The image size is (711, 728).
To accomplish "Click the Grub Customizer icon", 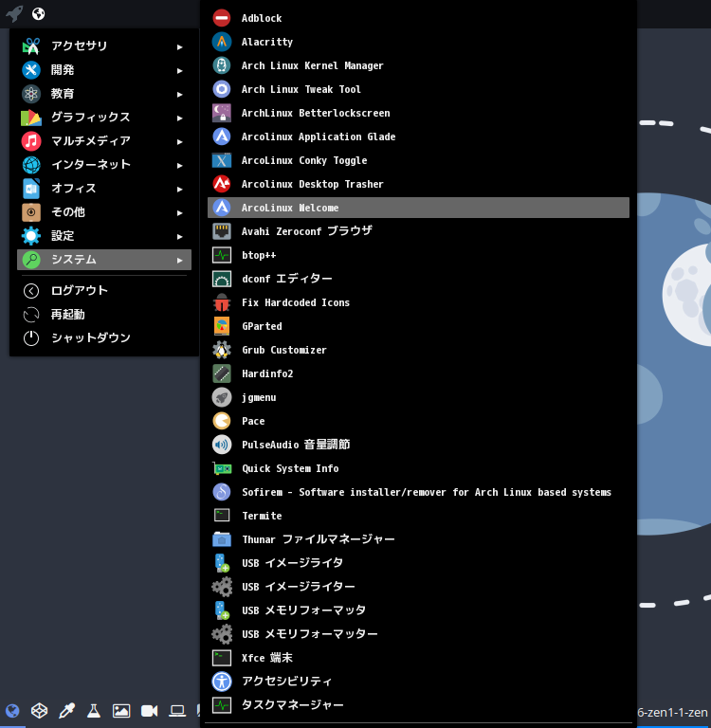I will 222,350.
